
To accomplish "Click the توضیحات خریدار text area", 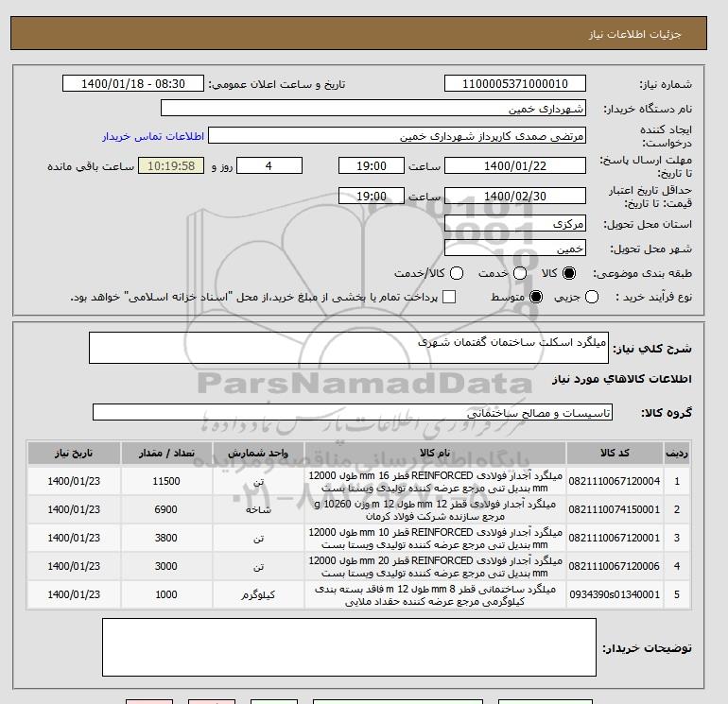I will click(x=349, y=647).
